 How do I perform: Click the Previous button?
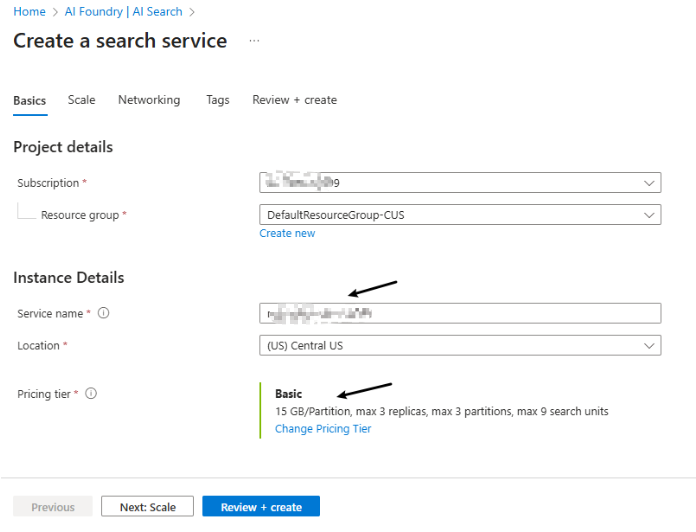click(53, 507)
